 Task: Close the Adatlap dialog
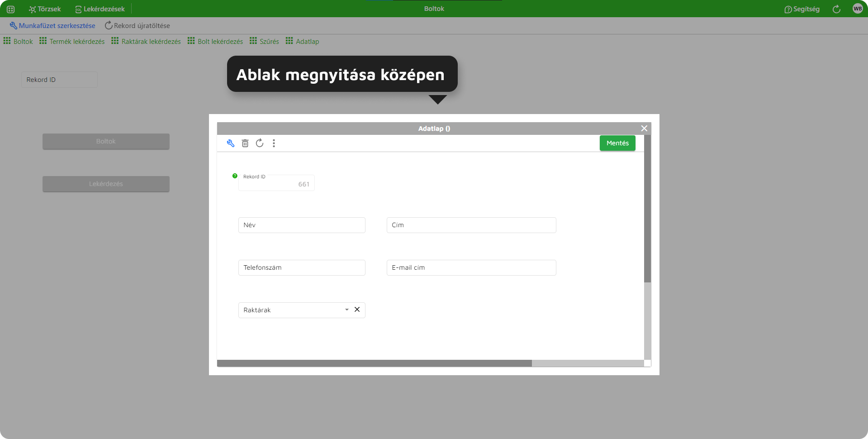(x=644, y=129)
